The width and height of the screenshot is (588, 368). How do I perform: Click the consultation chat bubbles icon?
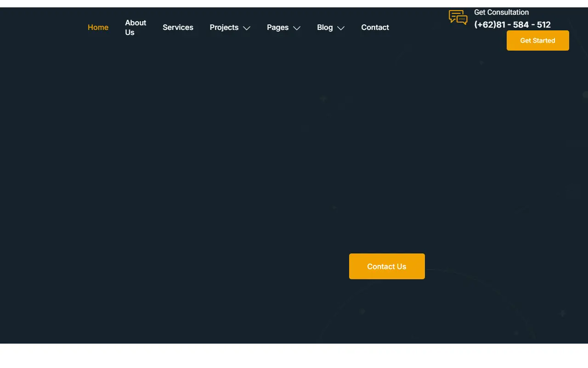(x=458, y=17)
